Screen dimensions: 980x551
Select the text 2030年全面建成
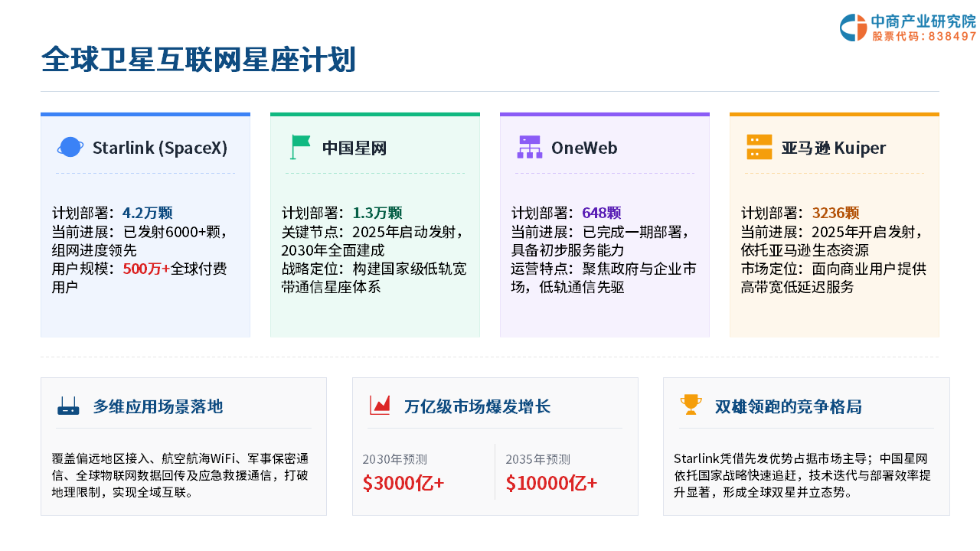[x=333, y=250]
